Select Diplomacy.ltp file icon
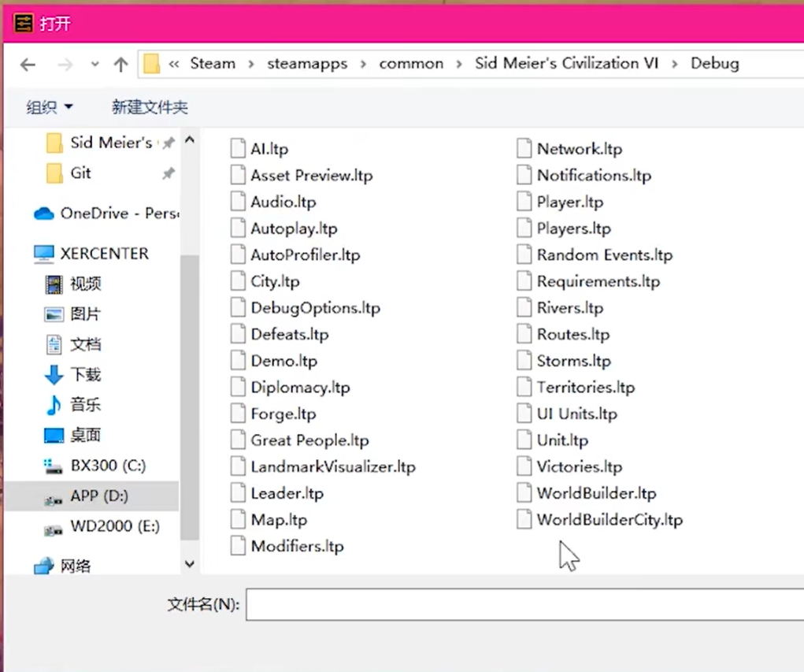The height and width of the screenshot is (672, 804). point(238,387)
